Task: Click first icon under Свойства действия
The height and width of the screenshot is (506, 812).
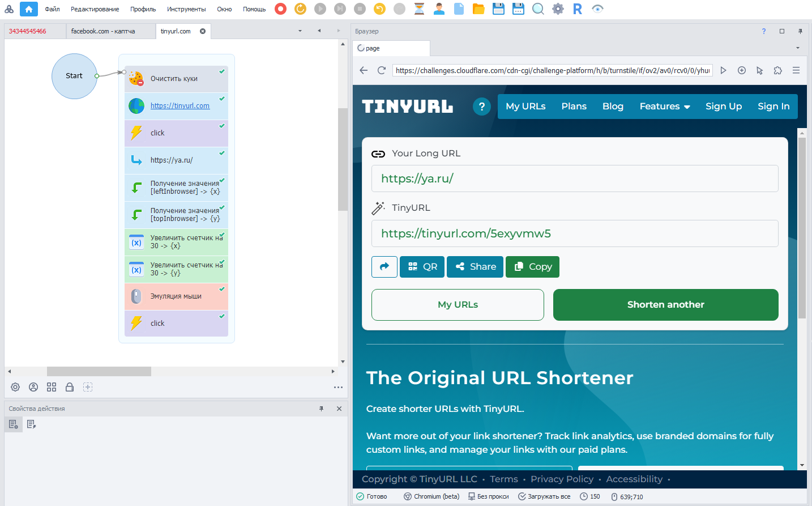Action: 14,424
